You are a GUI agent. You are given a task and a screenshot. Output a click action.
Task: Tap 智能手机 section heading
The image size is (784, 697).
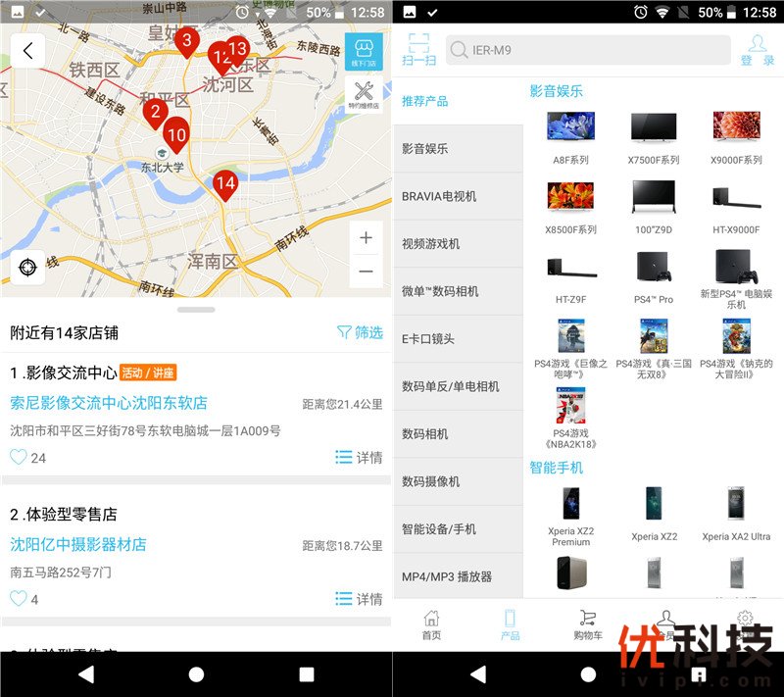pos(556,468)
